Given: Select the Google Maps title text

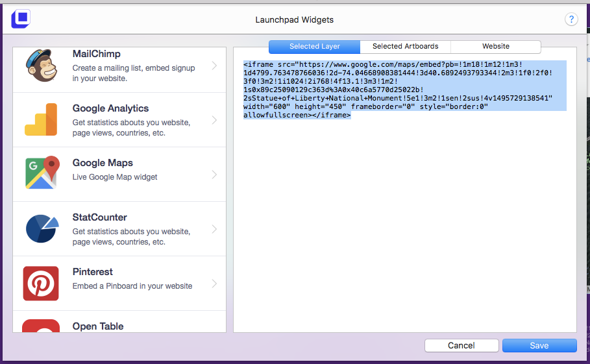Looking at the screenshot, I should pyautogui.click(x=103, y=163).
